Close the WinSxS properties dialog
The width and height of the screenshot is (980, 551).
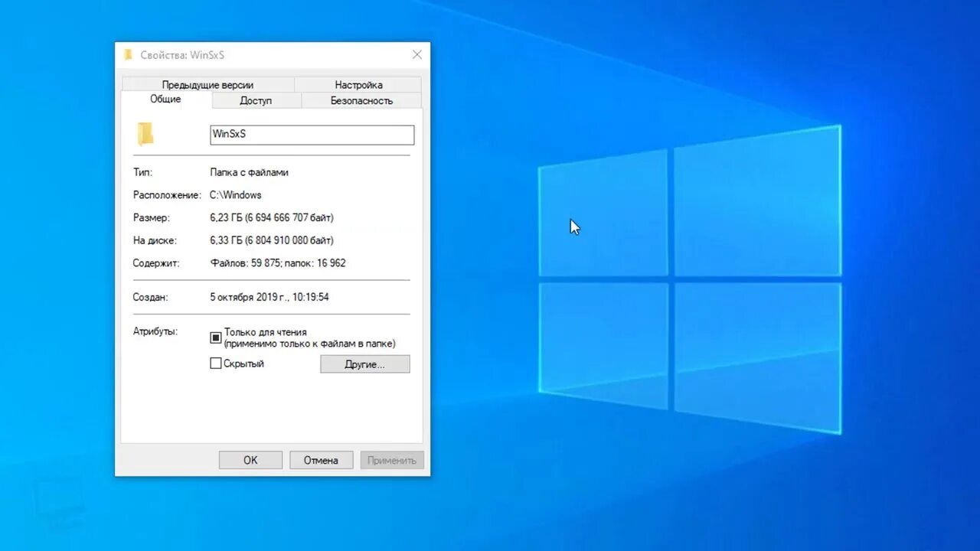(417, 54)
